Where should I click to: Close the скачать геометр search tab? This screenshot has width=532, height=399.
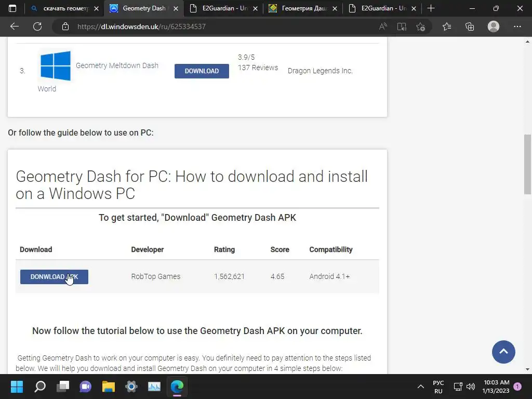(x=96, y=9)
